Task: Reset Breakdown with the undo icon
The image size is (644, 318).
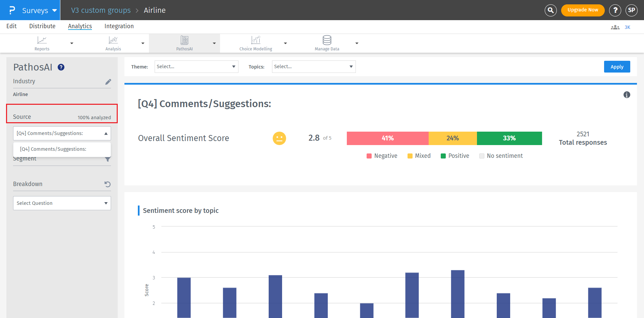Action: click(107, 184)
